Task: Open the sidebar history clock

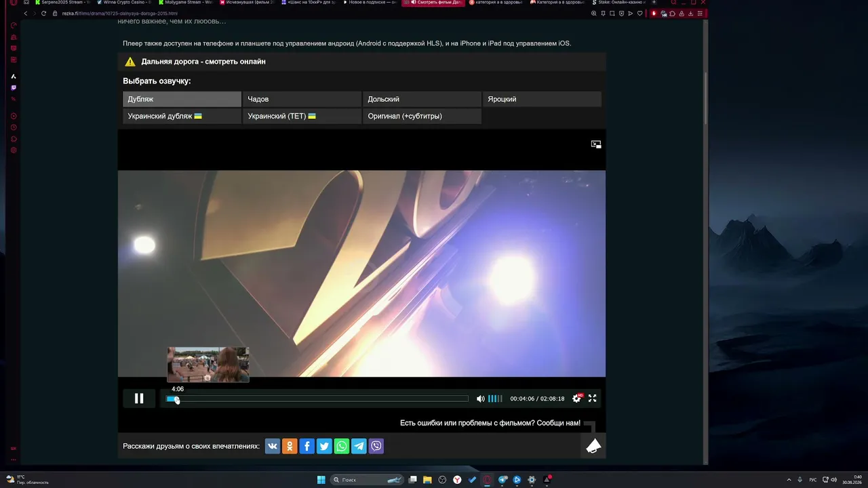Action: 14,127
